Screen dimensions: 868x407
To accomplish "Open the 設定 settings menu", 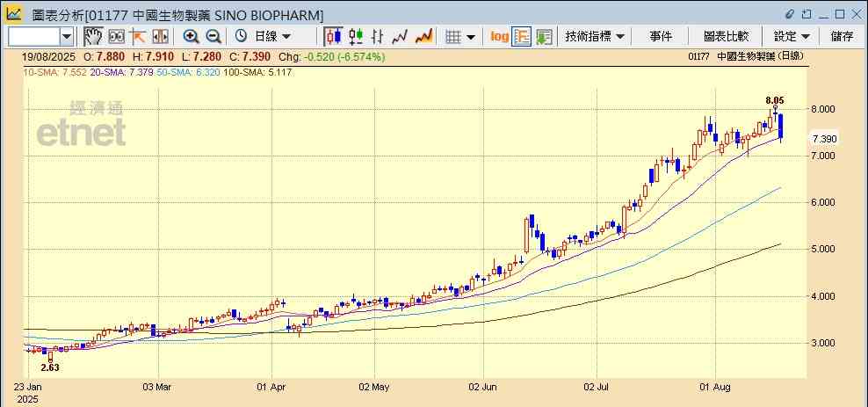I will tap(792, 37).
